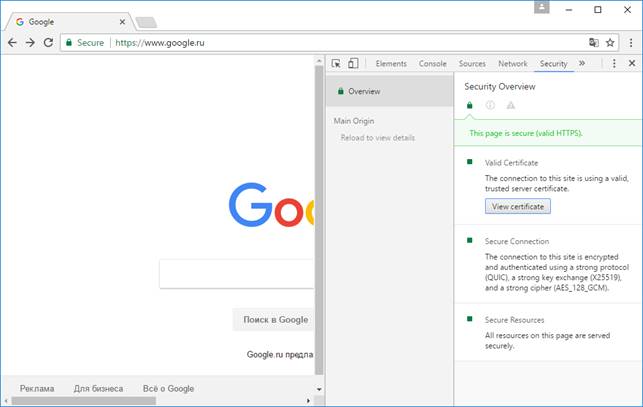
Task: Click the View certificate button
Action: point(518,206)
